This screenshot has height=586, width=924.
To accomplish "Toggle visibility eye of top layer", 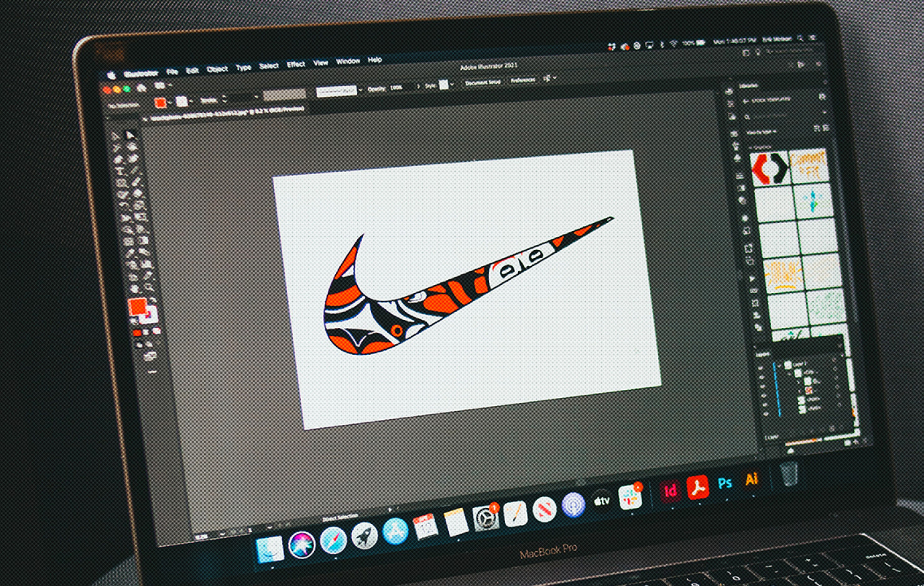I will 760,369.
